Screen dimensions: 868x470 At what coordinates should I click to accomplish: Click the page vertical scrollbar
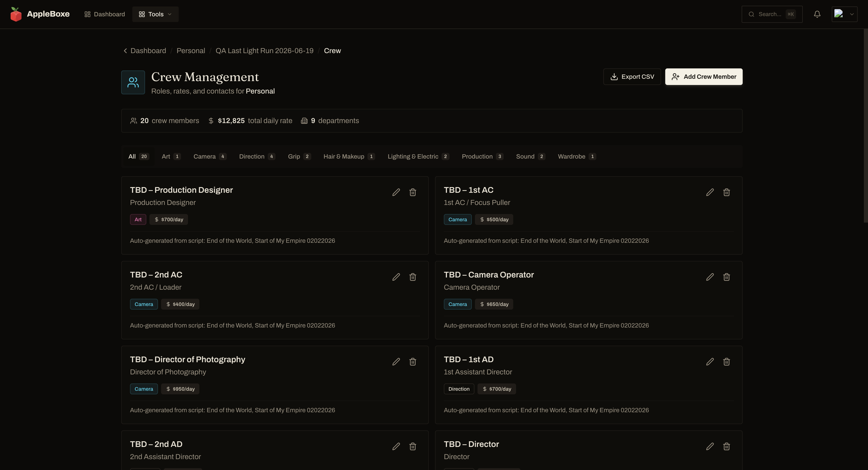865,125
